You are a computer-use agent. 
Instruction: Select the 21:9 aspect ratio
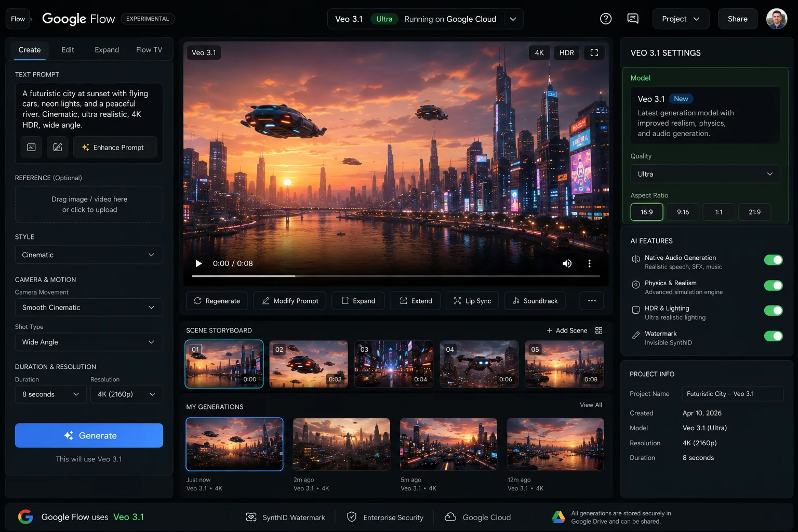754,212
